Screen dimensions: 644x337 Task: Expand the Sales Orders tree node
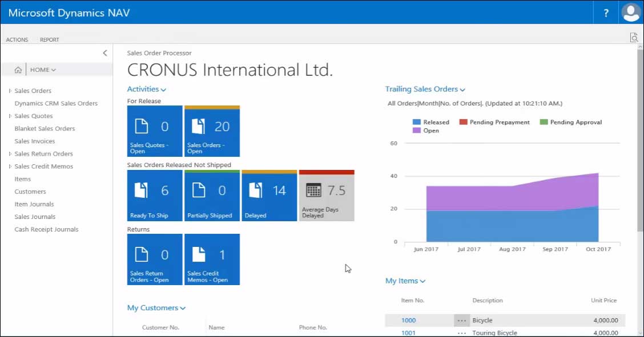[x=10, y=91]
